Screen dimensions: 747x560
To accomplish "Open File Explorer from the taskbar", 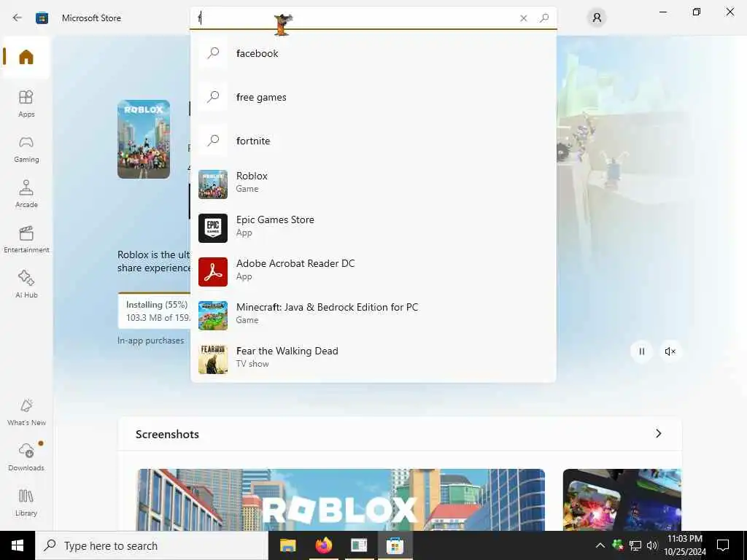I will coord(287,545).
